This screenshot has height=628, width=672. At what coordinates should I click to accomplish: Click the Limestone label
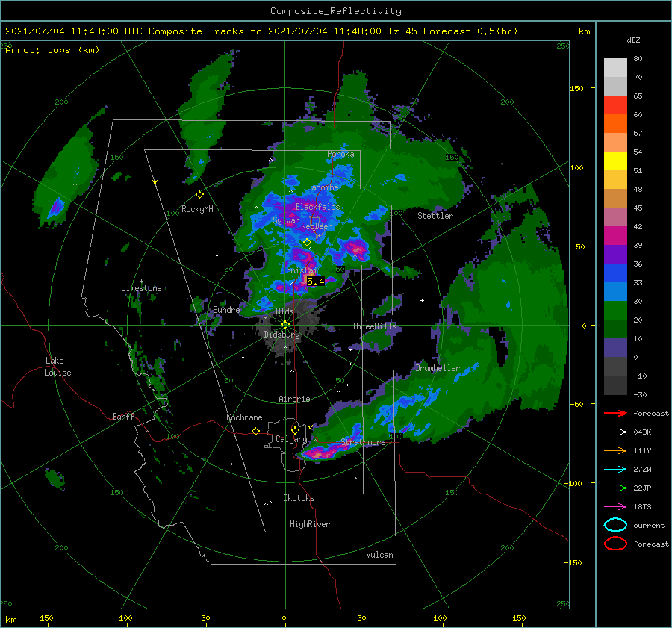point(141,288)
